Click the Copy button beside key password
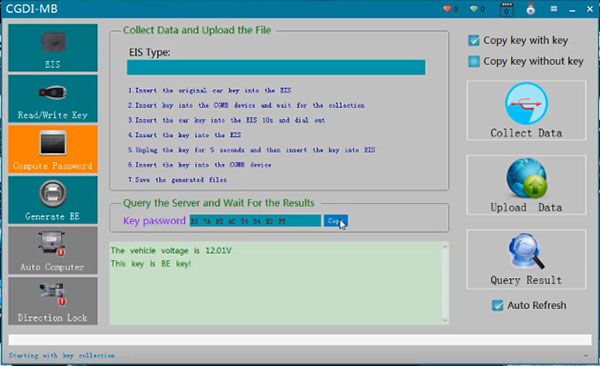600x366 pixels. coord(336,221)
